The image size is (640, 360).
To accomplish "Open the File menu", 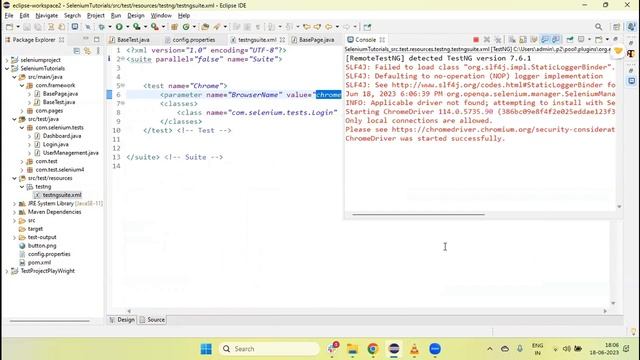I will [x=9, y=16].
